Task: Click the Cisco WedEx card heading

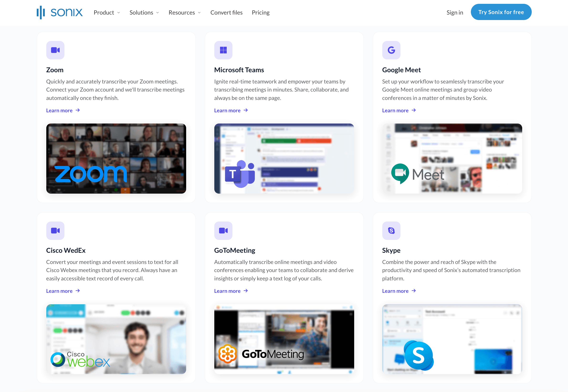Action: click(66, 251)
